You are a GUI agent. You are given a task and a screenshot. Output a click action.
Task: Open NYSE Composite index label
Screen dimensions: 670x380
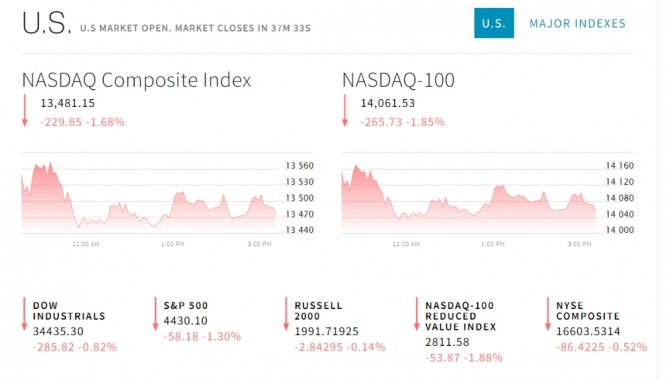588,311
